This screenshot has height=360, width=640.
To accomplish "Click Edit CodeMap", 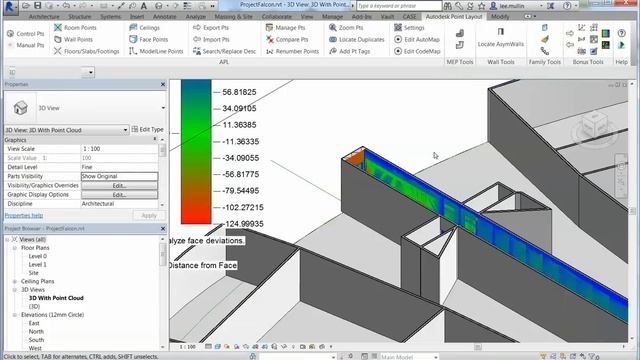I will pos(417,51).
